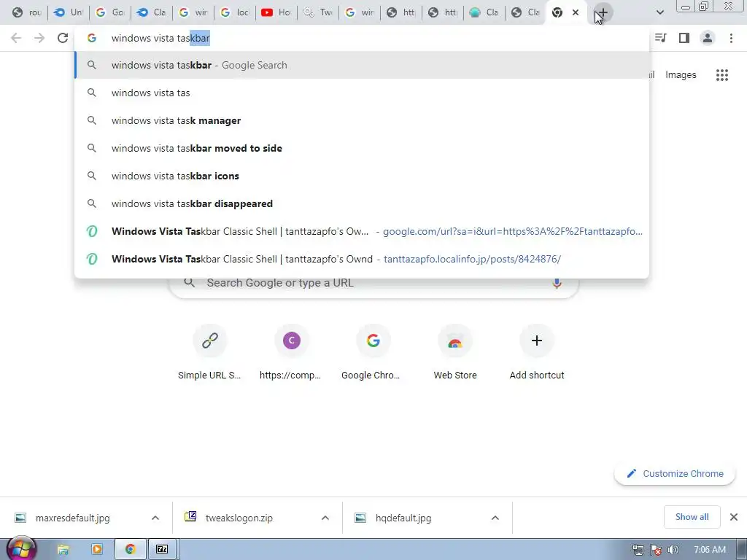Select the 'windows vista tas' suggestion
Screen dimensions: 747x560
coord(362,93)
